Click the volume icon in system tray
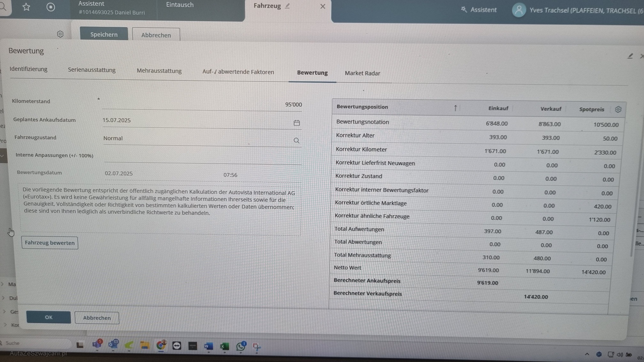Screen dimensions: 644x362 click(620, 355)
